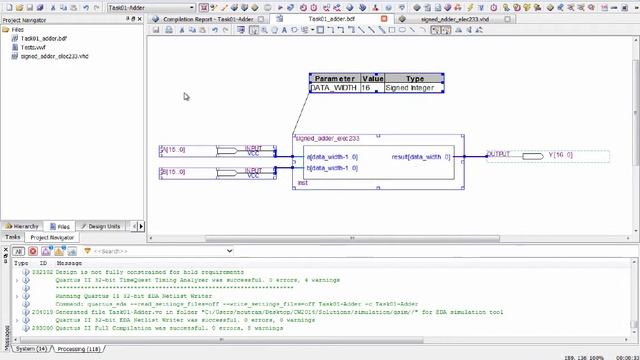Expand the Running EDA Netlist Writer message
Viewport: 640px width, 360px height.
click(x=17, y=296)
